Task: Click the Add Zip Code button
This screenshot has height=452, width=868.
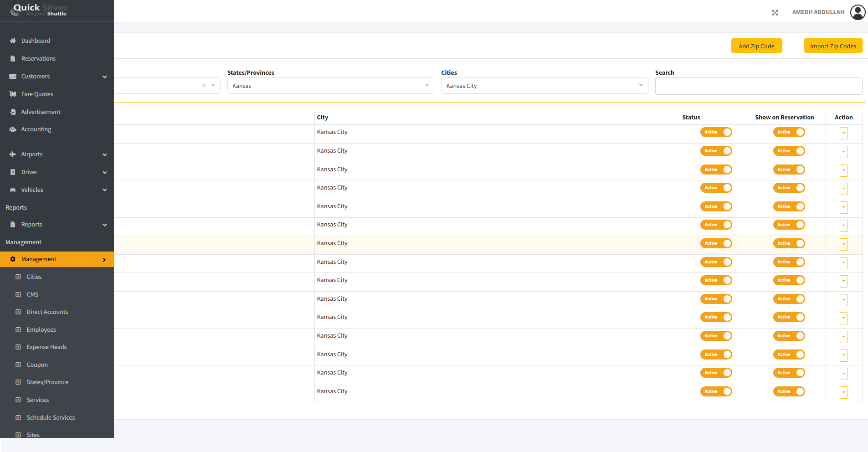Action: click(756, 46)
